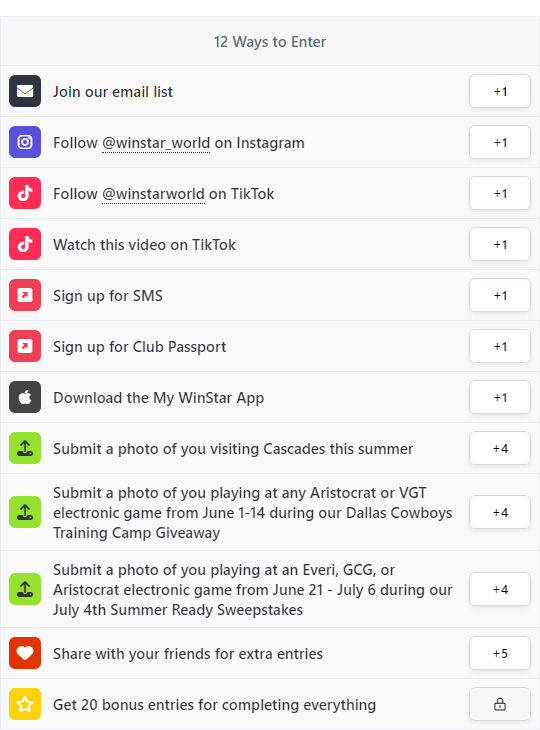Click the email envelope icon
Viewport: 540px width, 730px height.
25,91
